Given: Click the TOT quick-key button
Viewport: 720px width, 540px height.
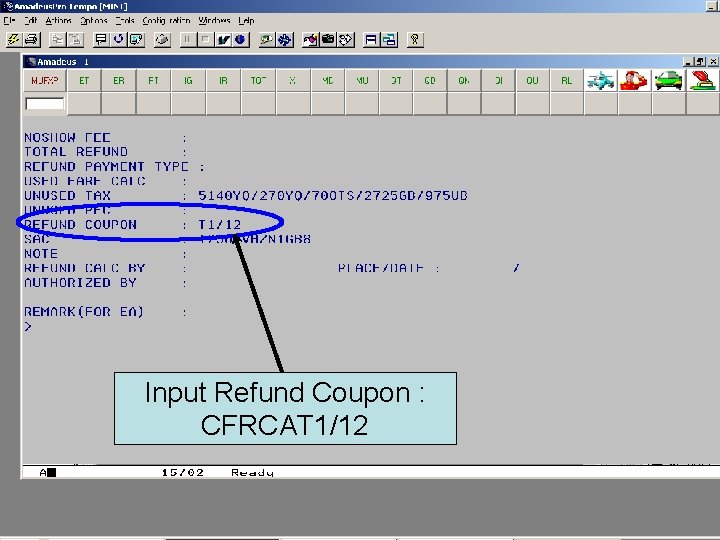Looking at the screenshot, I should (258, 80).
